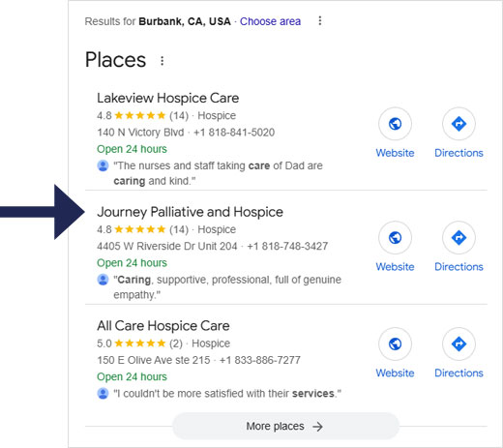This screenshot has height=448, width=503.
Task: Open the Lakeview Hospice Care website globe icon
Action: (x=395, y=124)
